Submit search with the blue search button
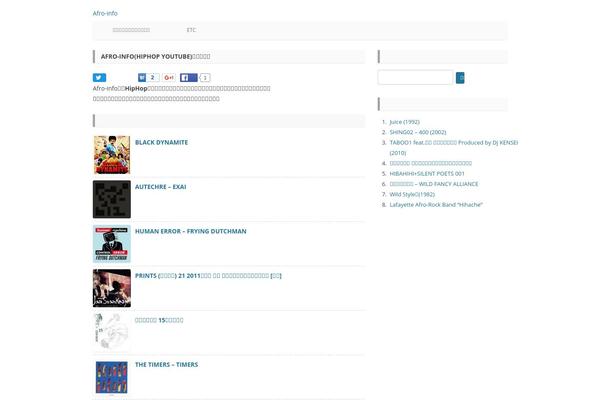The image size is (600, 400). 460,78
